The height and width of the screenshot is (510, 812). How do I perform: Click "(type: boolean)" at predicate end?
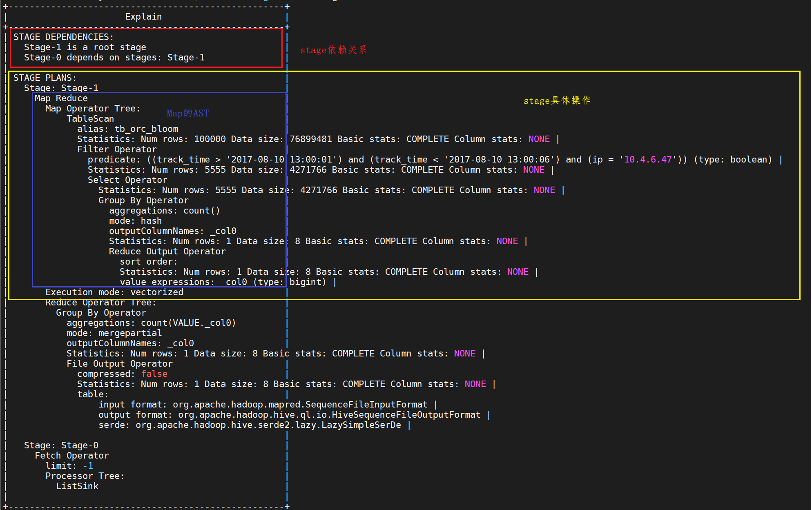733,160
